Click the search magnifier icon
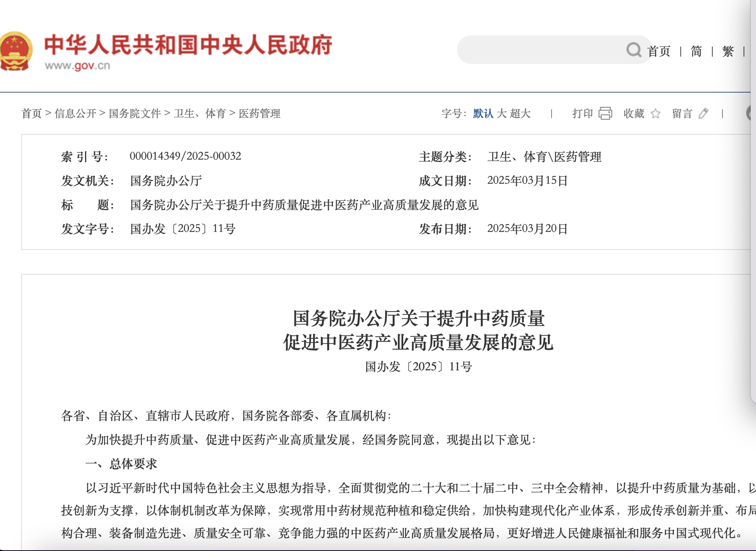Screen dimensions: 756x551 [x=634, y=50]
